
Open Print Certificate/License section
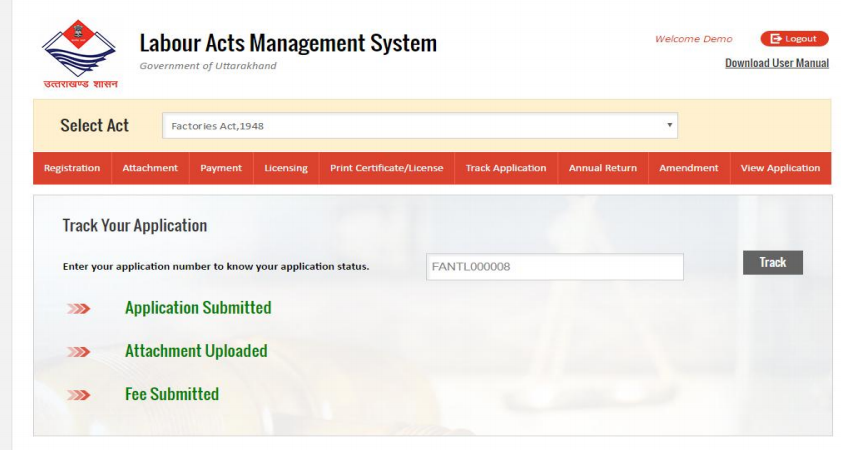(x=386, y=168)
